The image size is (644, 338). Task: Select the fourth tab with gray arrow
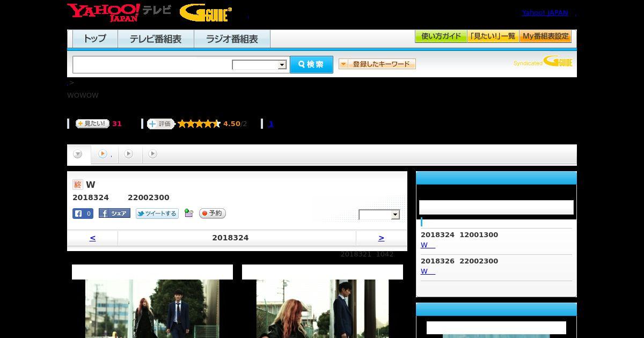(x=153, y=154)
